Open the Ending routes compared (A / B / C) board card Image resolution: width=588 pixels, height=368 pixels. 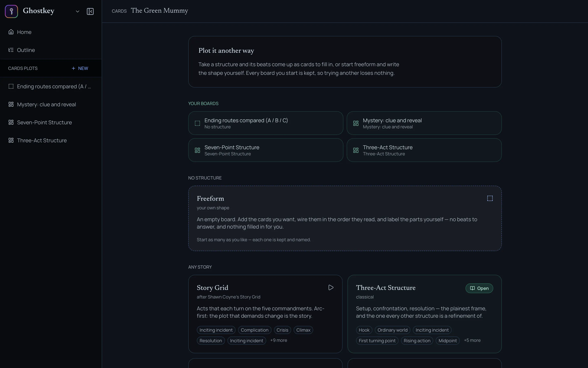pos(266,123)
